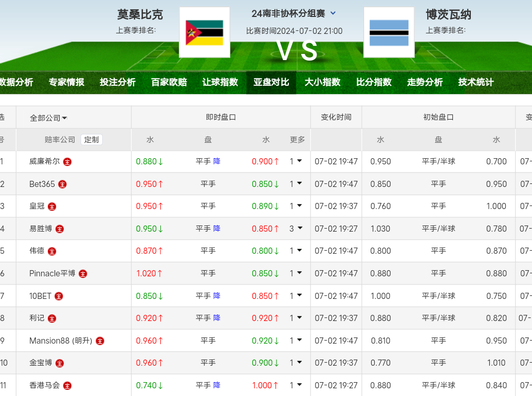
Task: Click the red 主 icon next to 香港马会
Action: coord(67,385)
